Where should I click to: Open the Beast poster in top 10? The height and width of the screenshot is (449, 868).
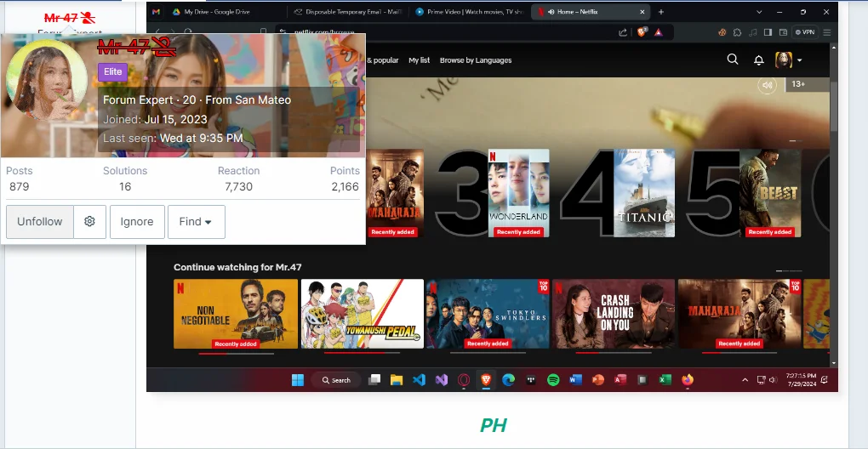click(770, 193)
